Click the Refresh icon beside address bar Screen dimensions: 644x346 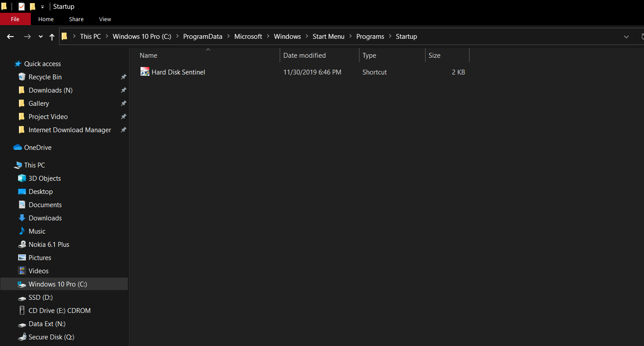coord(642,36)
